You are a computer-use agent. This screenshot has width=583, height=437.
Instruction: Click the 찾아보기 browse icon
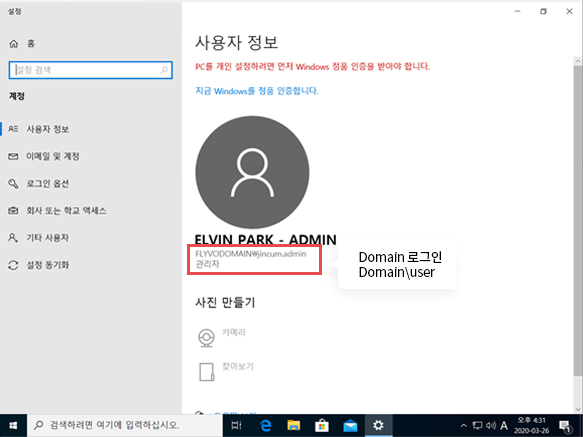206,372
